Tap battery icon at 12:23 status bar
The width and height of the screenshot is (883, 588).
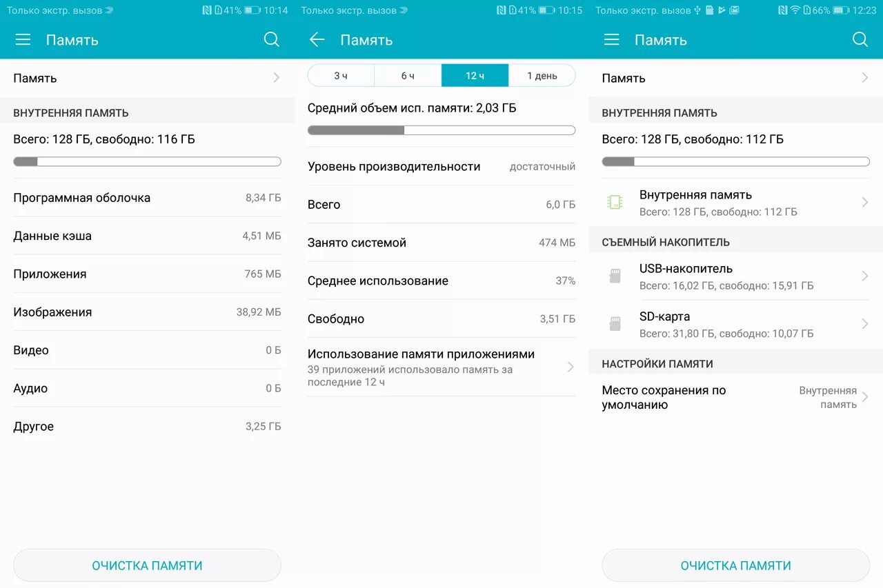(x=840, y=10)
